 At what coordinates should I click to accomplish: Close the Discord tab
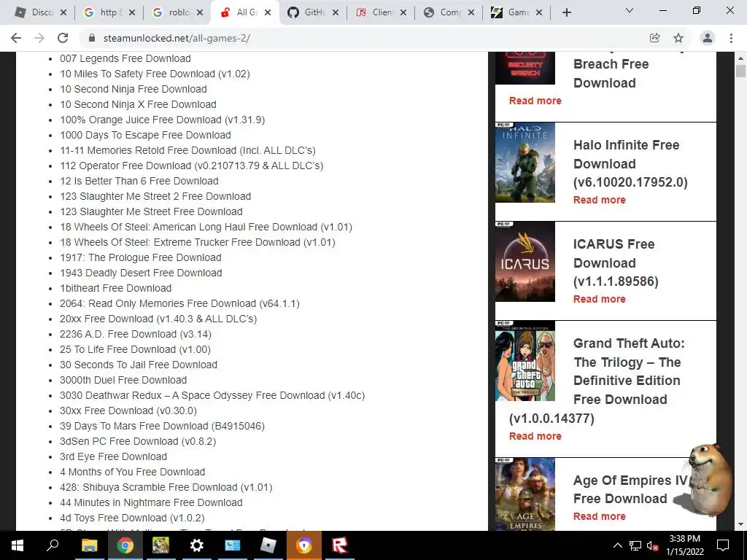click(64, 12)
